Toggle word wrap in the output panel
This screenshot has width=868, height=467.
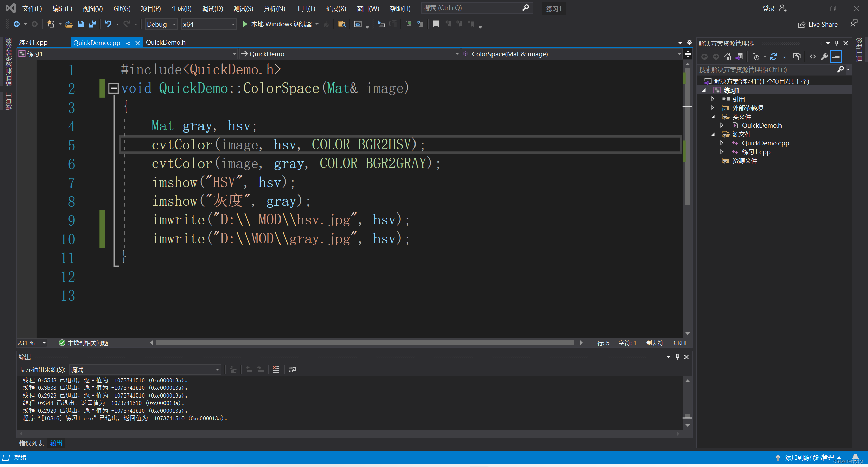(292, 369)
